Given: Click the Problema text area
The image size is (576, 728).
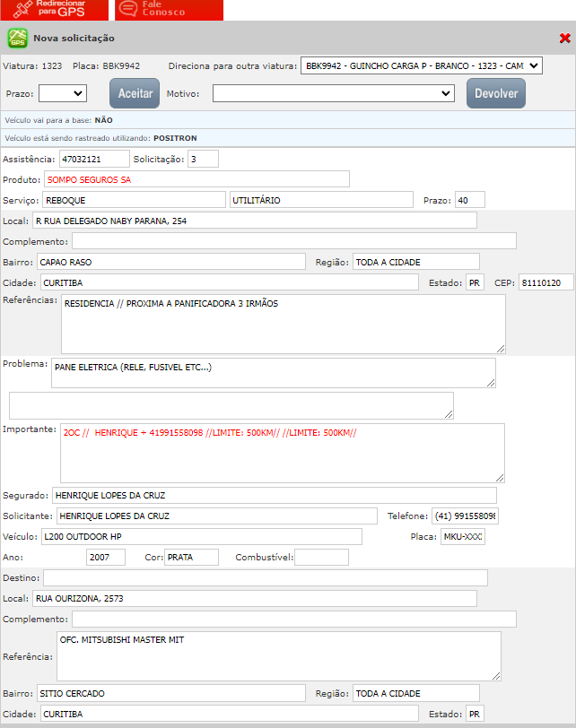Looking at the screenshot, I should click(x=273, y=373).
